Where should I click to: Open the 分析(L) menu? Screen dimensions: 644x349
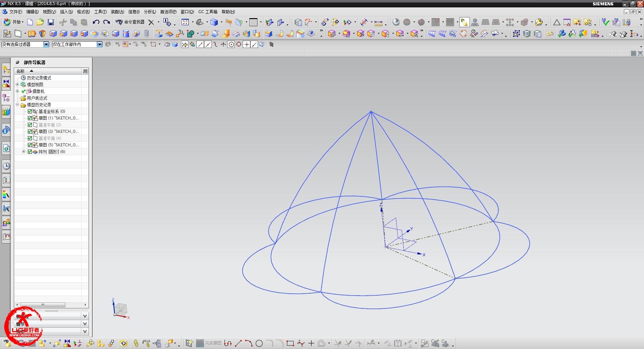coord(150,12)
